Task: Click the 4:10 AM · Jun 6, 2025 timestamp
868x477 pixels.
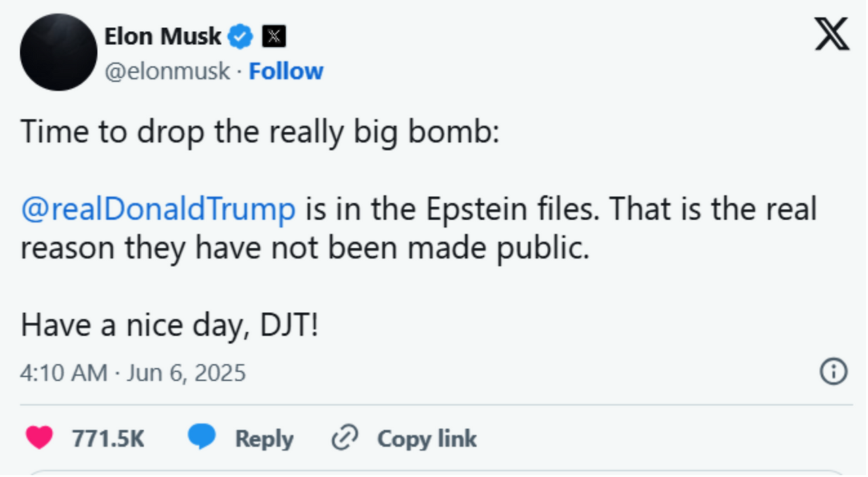Action: [x=133, y=373]
